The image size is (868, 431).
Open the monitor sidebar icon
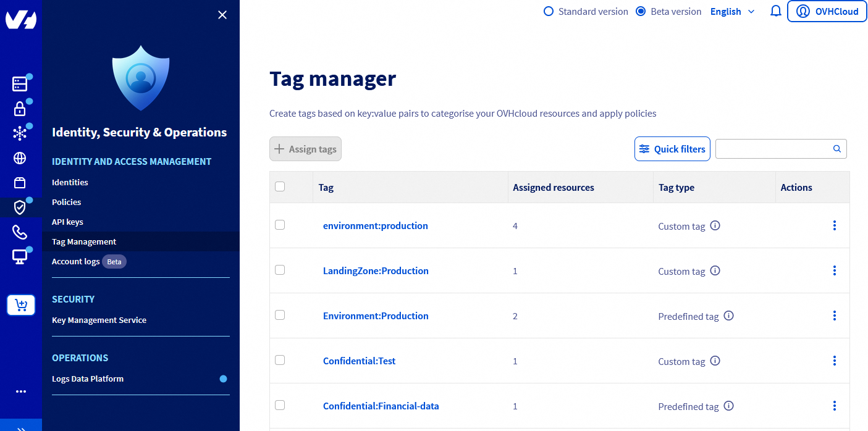20,256
